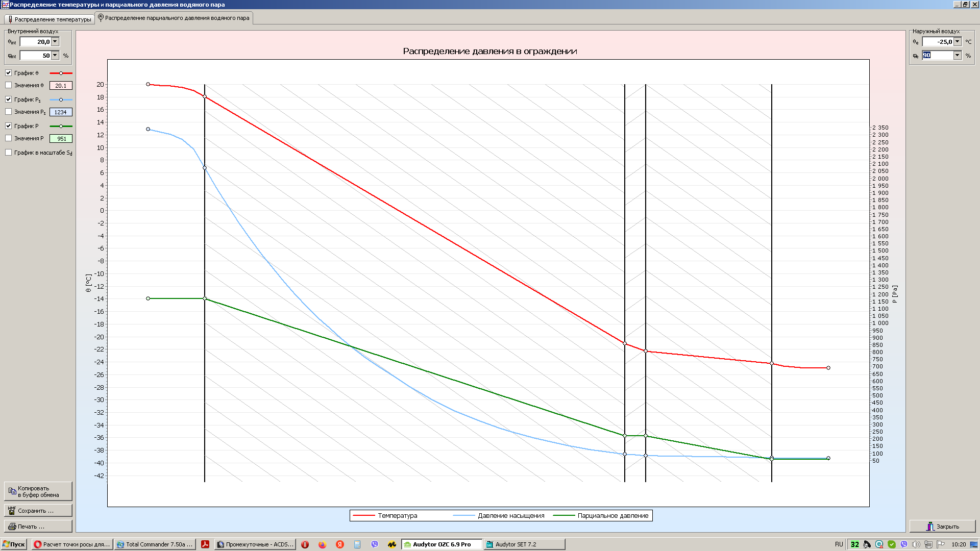980x551 pixels.
Task: Enable График в масштабе Sd checkbox
Action: click(9, 153)
